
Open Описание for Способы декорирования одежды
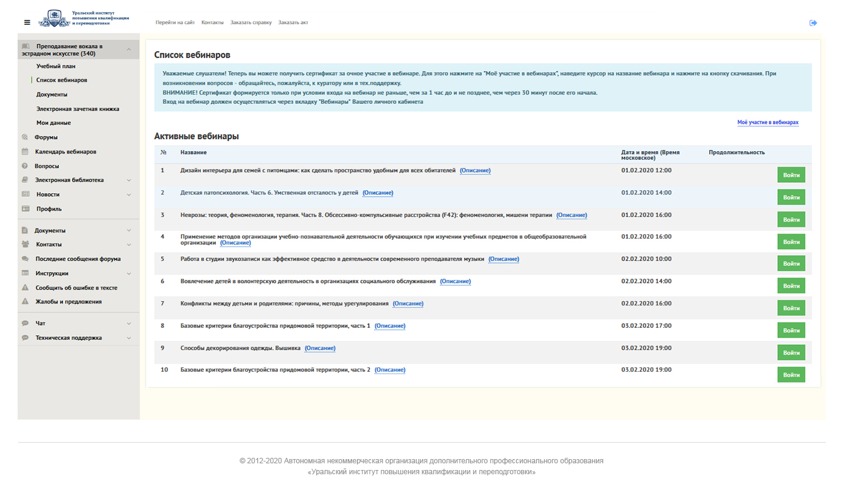[319, 349]
